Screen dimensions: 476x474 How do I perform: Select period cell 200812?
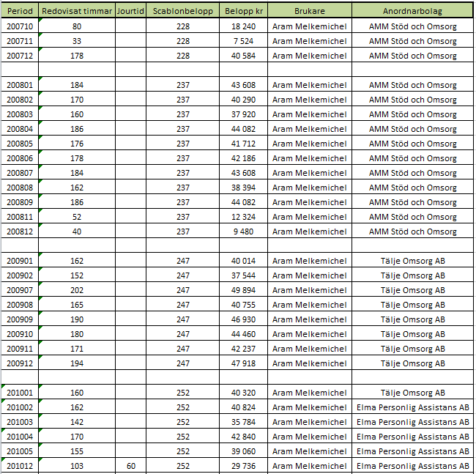(20, 232)
